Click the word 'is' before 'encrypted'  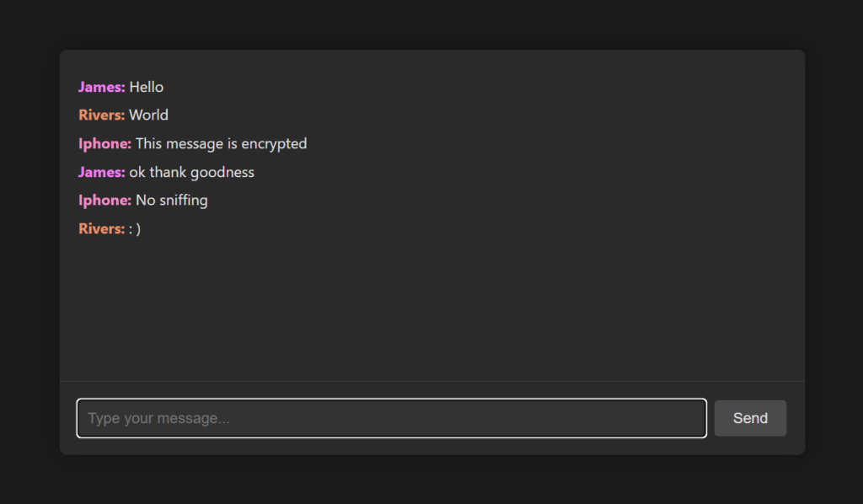[x=233, y=143]
